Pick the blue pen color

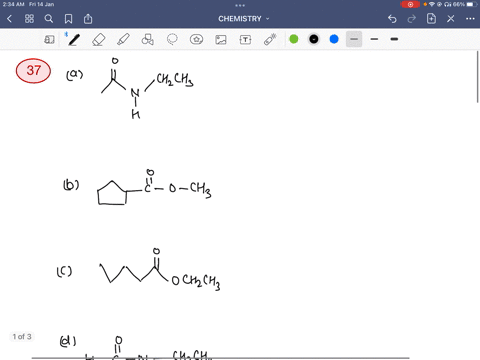pyautogui.click(x=334, y=39)
